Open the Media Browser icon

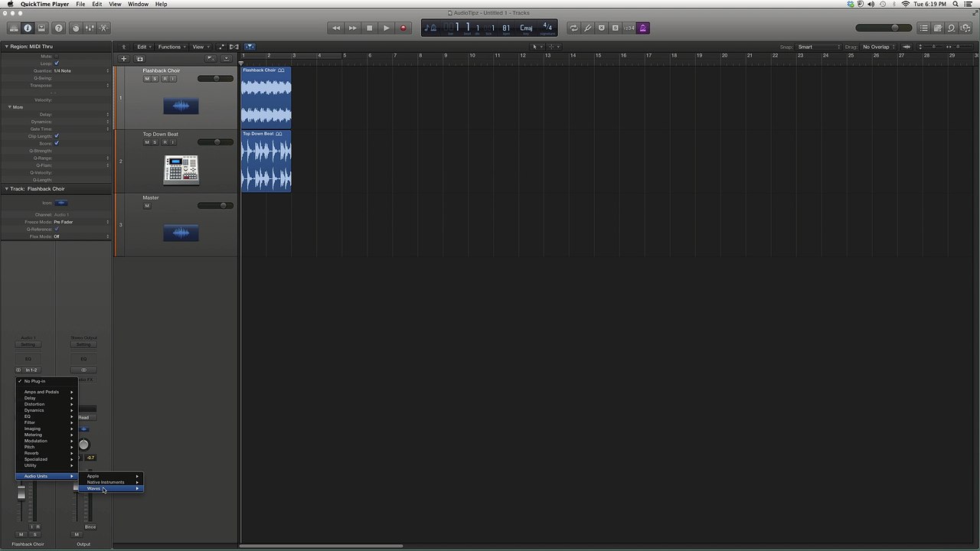point(966,28)
